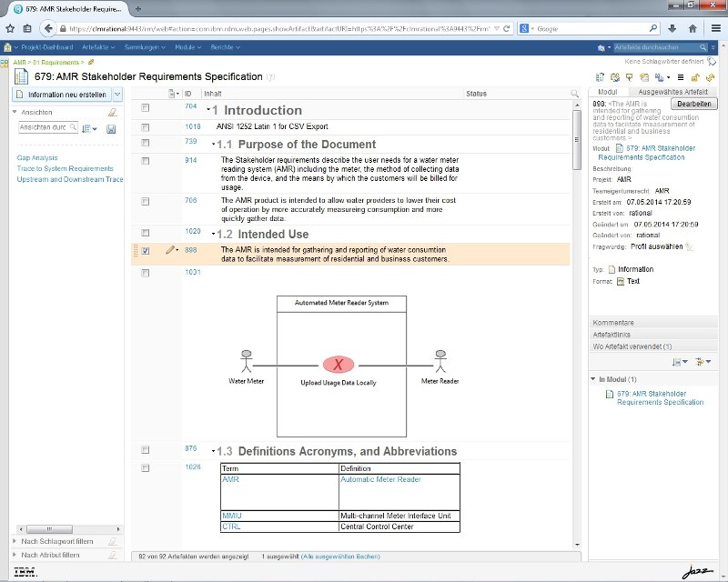Click the search icon in Artefakte durchsuchen field
The width and height of the screenshot is (728, 582).
click(x=703, y=47)
